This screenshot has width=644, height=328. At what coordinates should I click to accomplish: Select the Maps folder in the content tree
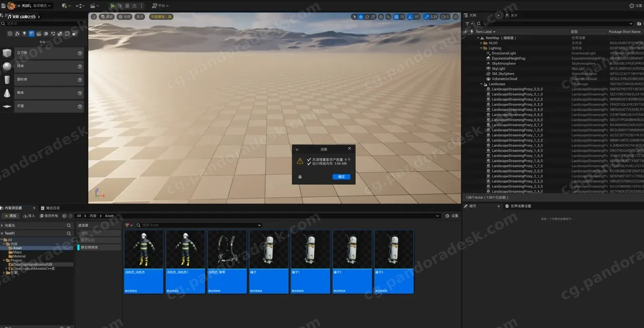pos(18,252)
